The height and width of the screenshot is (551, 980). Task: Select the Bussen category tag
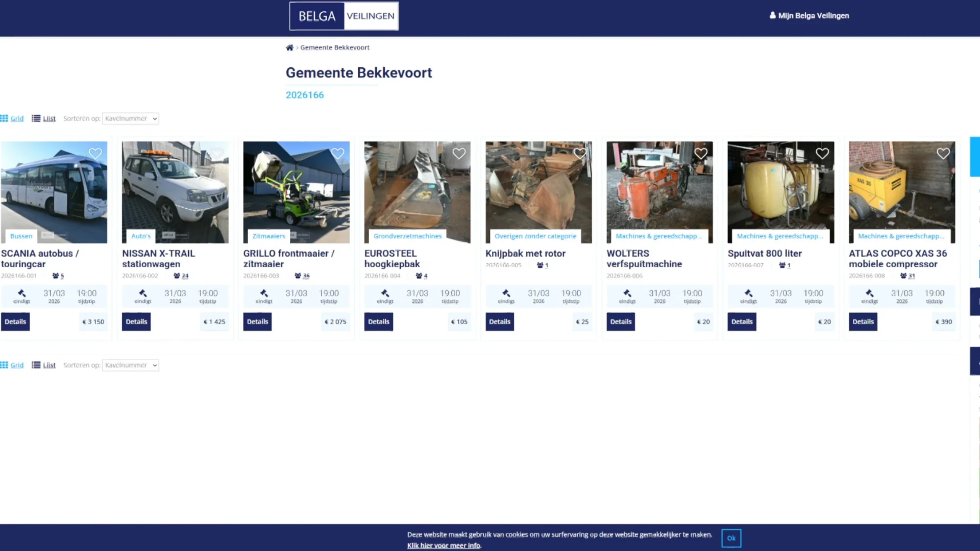(x=21, y=236)
